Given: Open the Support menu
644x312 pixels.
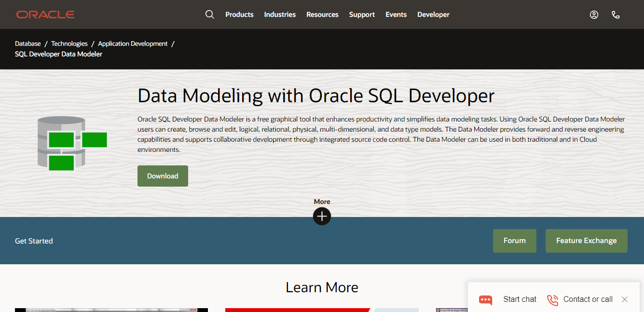Looking at the screenshot, I should 362,14.
